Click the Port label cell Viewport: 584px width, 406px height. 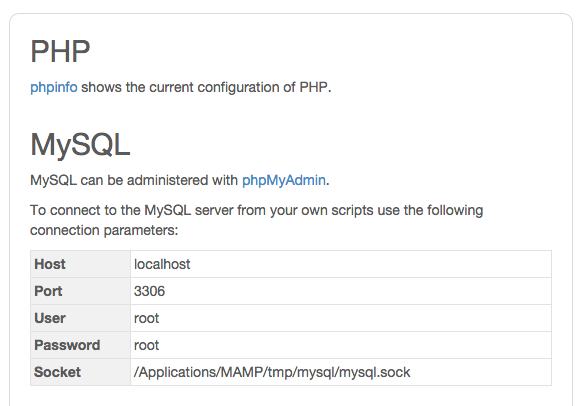[x=80, y=291]
